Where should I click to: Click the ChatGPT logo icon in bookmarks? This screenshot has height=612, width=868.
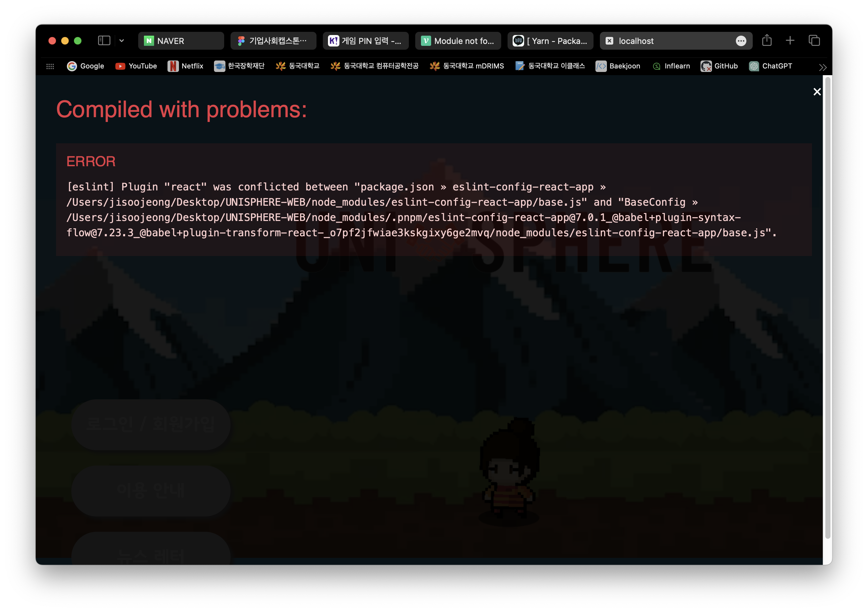(x=754, y=66)
